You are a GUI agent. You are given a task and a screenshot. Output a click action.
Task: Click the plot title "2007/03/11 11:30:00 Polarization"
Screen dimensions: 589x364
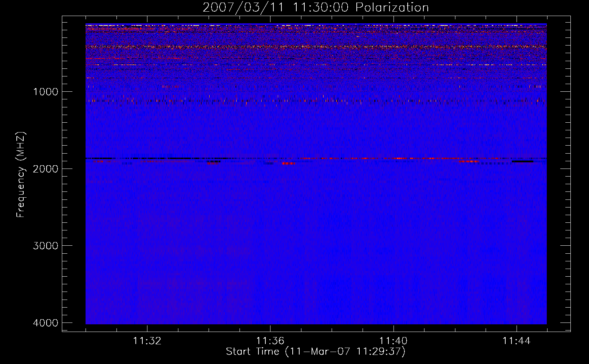(x=316, y=7)
